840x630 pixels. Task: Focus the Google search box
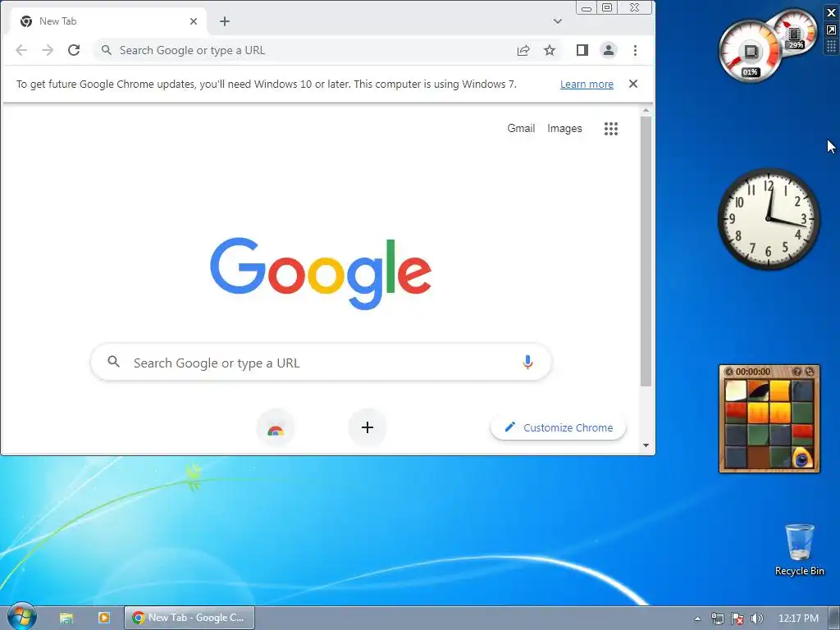point(322,363)
